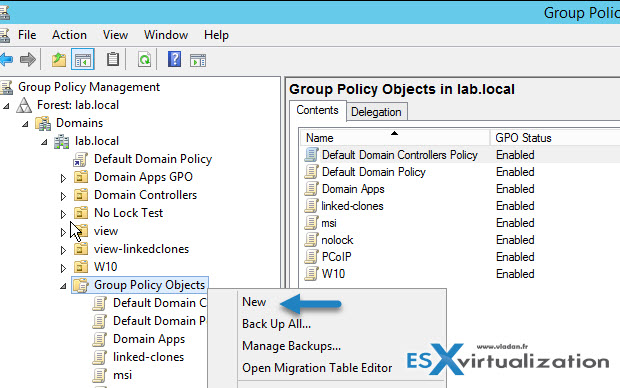
Task: Choose New from the context menu
Action: [x=254, y=302]
